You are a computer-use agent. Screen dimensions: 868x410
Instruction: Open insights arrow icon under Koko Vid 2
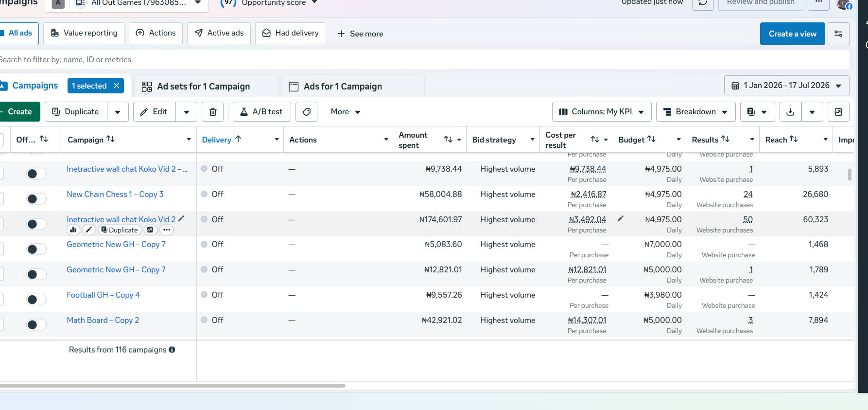(150, 230)
